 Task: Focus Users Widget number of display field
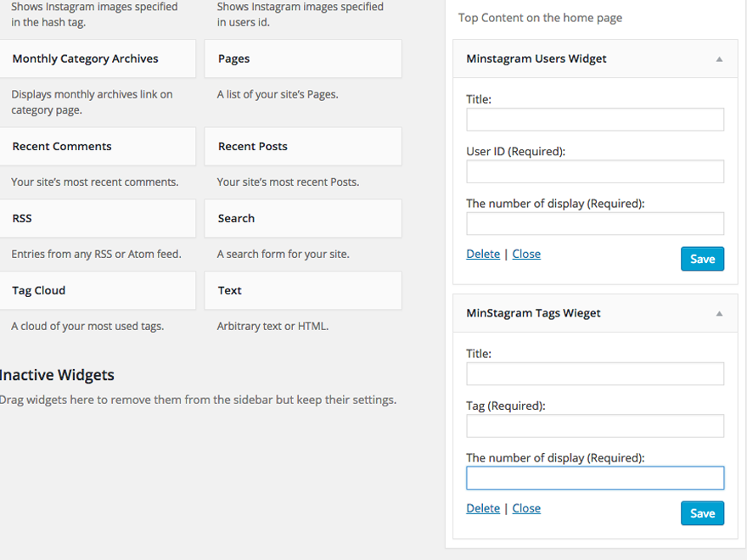click(x=595, y=223)
